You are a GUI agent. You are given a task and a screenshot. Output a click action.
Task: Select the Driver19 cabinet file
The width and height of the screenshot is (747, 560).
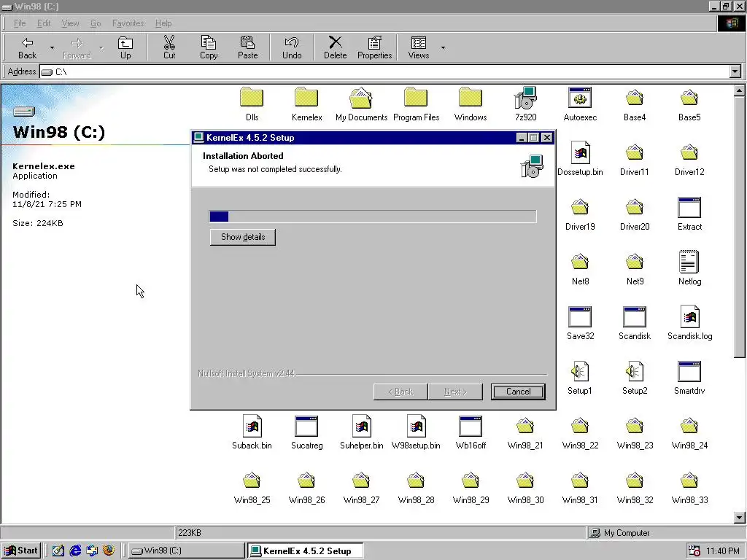[x=580, y=214]
